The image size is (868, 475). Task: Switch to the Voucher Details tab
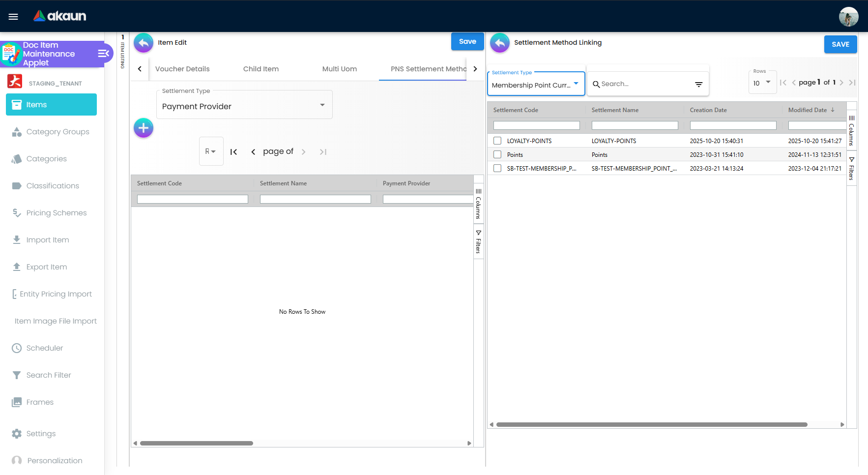click(x=182, y=69)
